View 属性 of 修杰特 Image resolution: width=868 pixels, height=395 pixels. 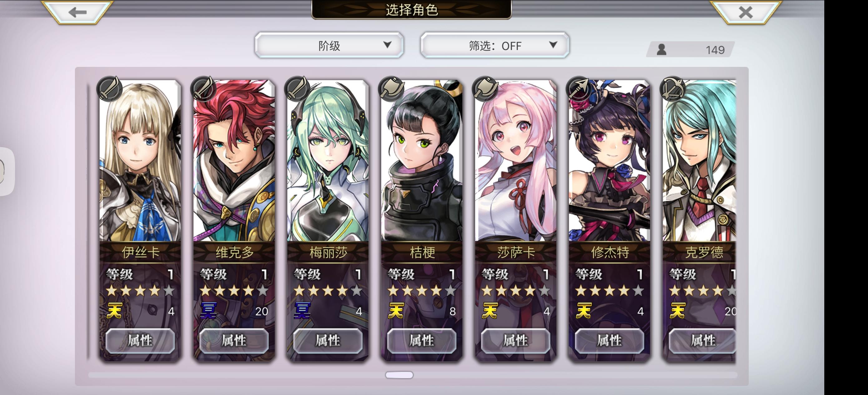point(609,341)
